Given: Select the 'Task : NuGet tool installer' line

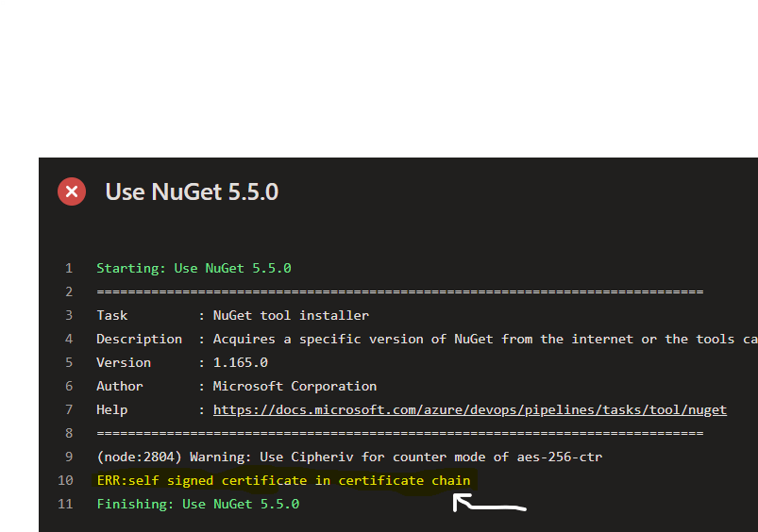Looking at the screenshot, I should (x=232, y=316).
